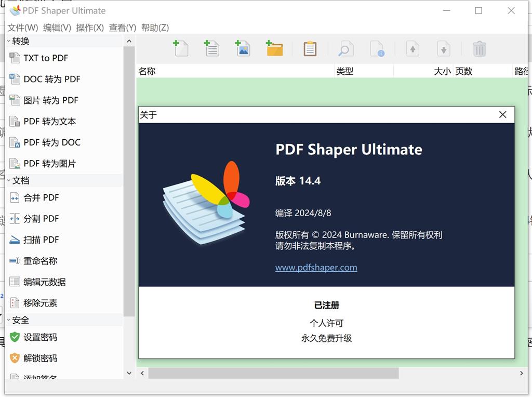Open the www.pdfshaper.com link

[316, 268]
